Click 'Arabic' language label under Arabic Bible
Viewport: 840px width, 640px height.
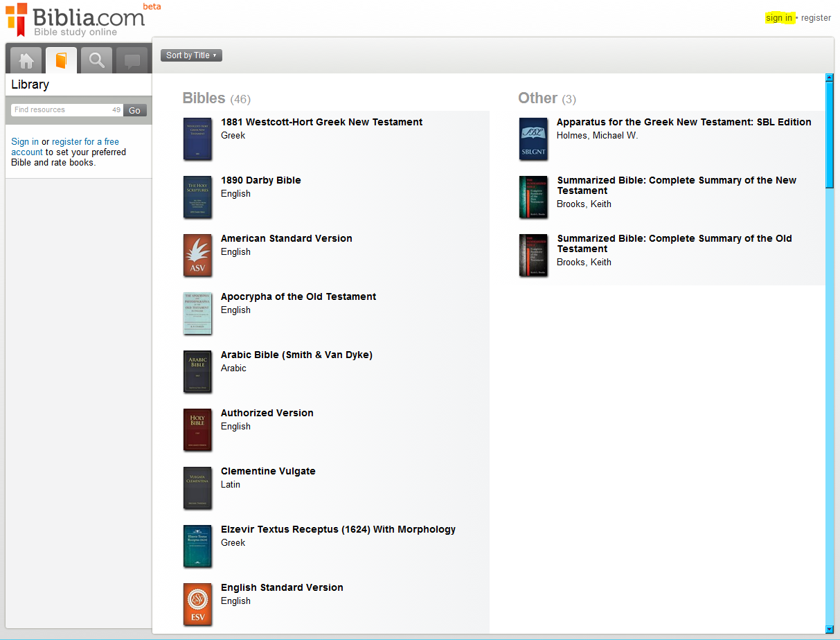point(233,368)
